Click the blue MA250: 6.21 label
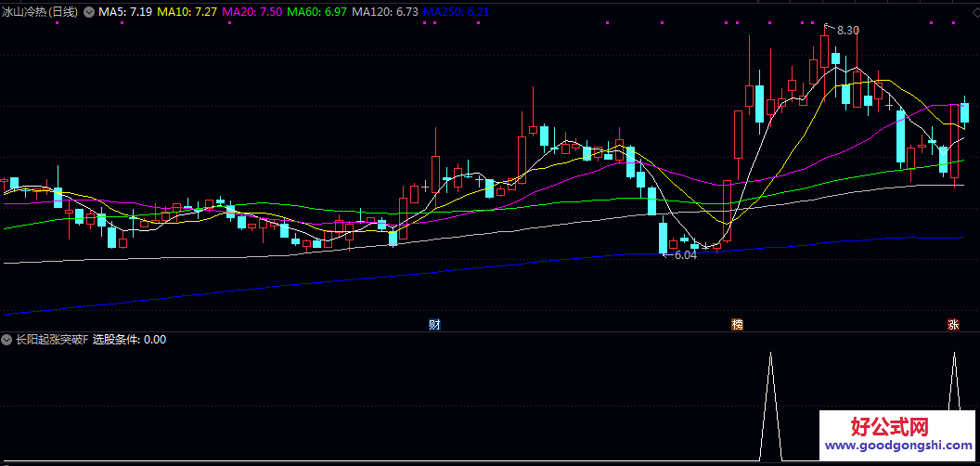The image size is (980, 466). coord(457,11)
